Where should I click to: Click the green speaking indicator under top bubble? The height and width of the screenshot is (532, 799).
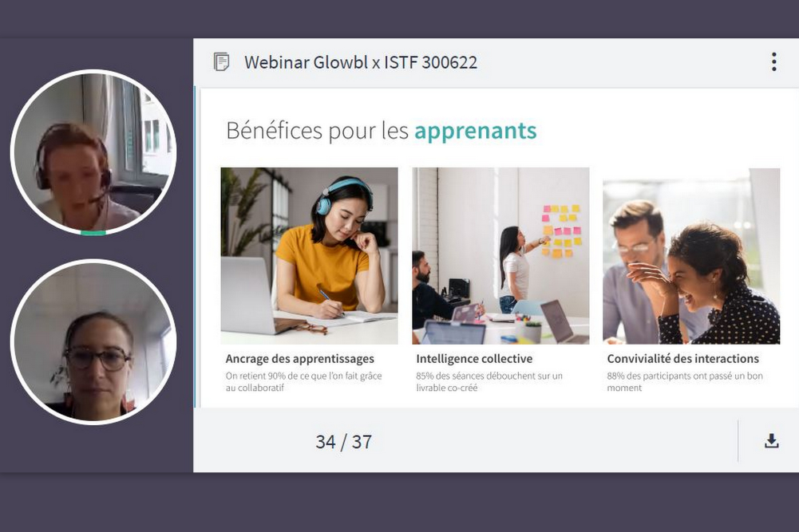pos(93,233)
